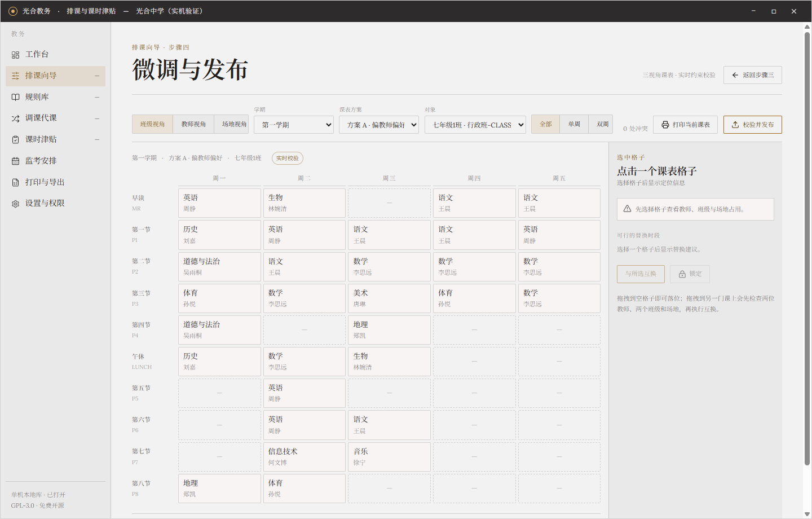Click the scrollbar down arrow
The height and width of the screenshot is (519, 812).
point(807,514)
